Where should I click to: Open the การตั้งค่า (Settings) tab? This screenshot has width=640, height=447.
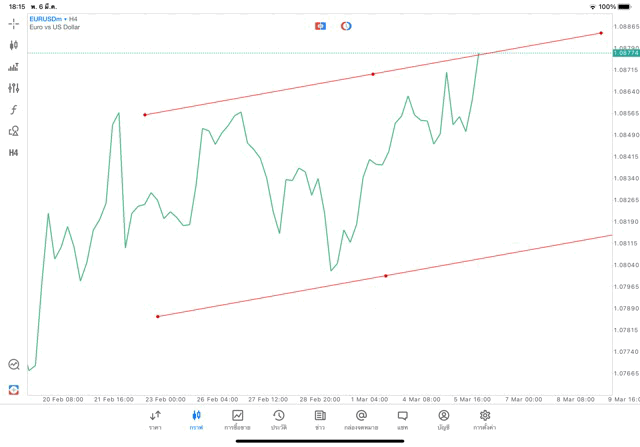[484, 419]
